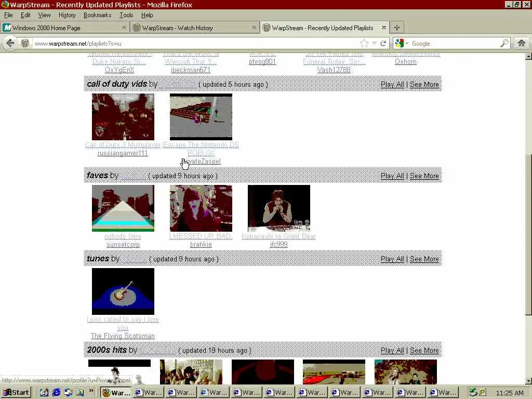Open the Google search engine dropdown
This screenshot has height=399, width=532.
click(402, 43)
